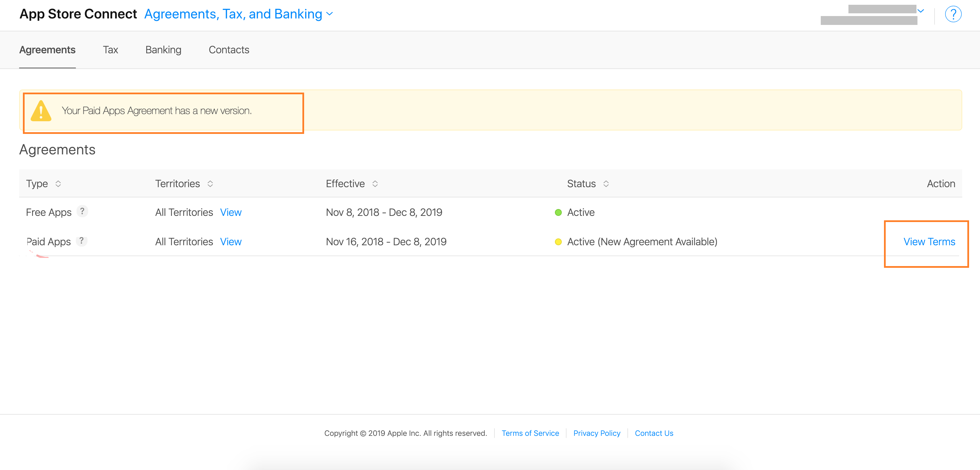
Task: View territories for Paid Apps
Action: (231, 242)
